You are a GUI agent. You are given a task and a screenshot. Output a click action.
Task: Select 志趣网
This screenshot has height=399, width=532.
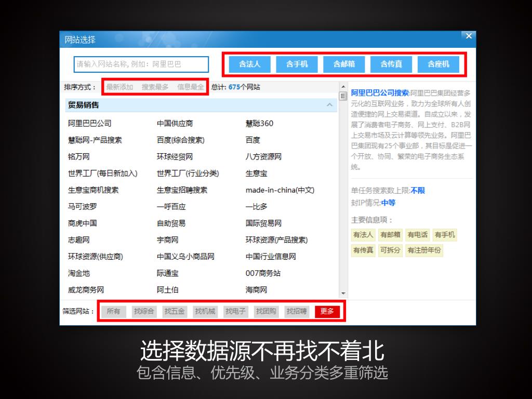point(79,240)
